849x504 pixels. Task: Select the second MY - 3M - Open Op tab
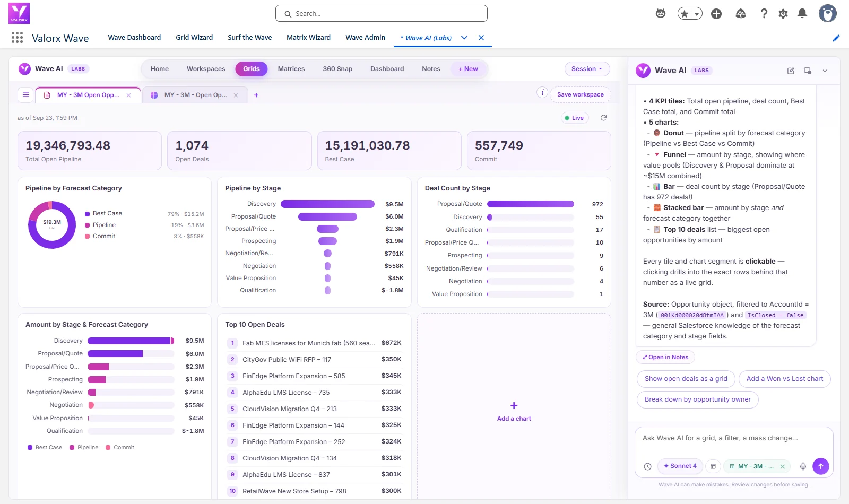tap(195, 95)
